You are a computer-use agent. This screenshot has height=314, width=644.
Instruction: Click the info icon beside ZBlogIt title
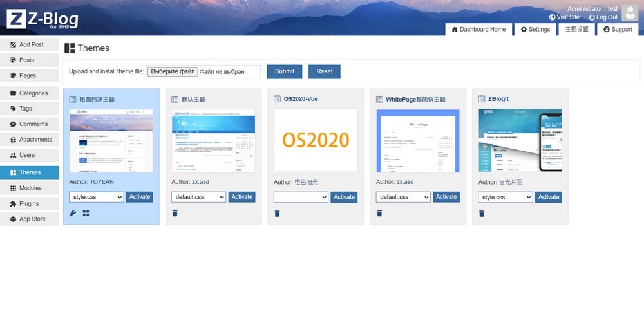pyautogui.click(x=482, y=99)
